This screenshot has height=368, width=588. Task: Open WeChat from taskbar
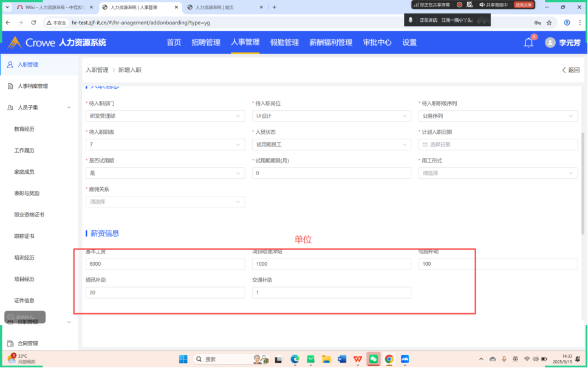tap(374, 359)
